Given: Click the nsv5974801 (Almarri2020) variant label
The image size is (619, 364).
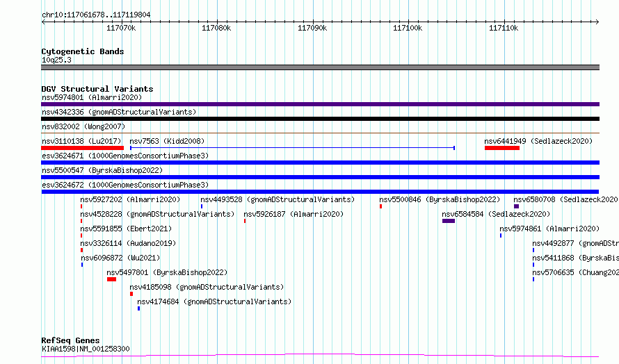Looking at the screenshot, I should (x=92, y=97).
